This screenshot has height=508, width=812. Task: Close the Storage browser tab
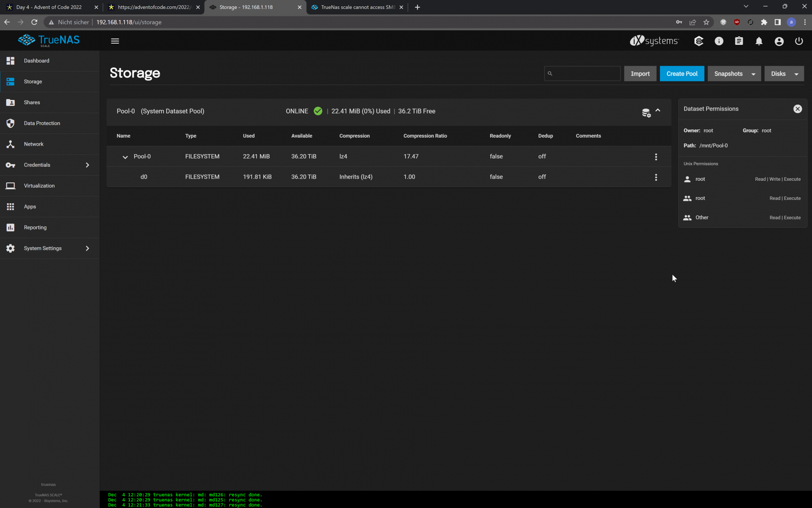point(300,7)
